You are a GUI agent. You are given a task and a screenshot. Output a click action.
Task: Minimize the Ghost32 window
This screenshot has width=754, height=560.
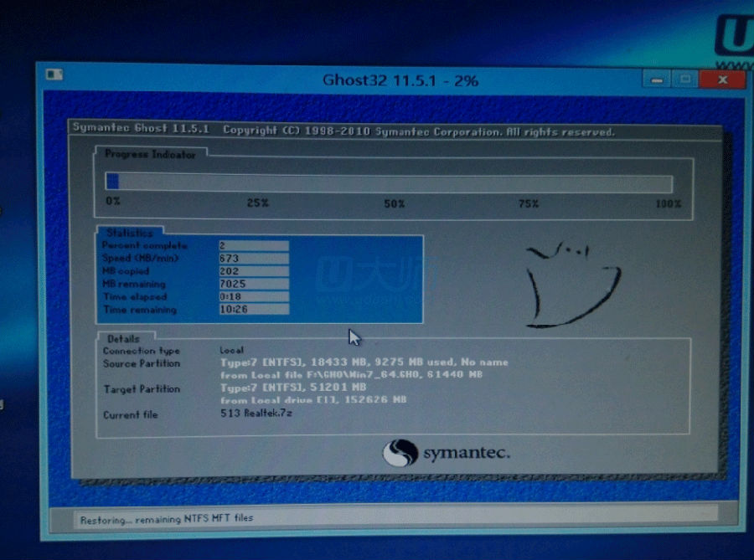tap(657, 80)
